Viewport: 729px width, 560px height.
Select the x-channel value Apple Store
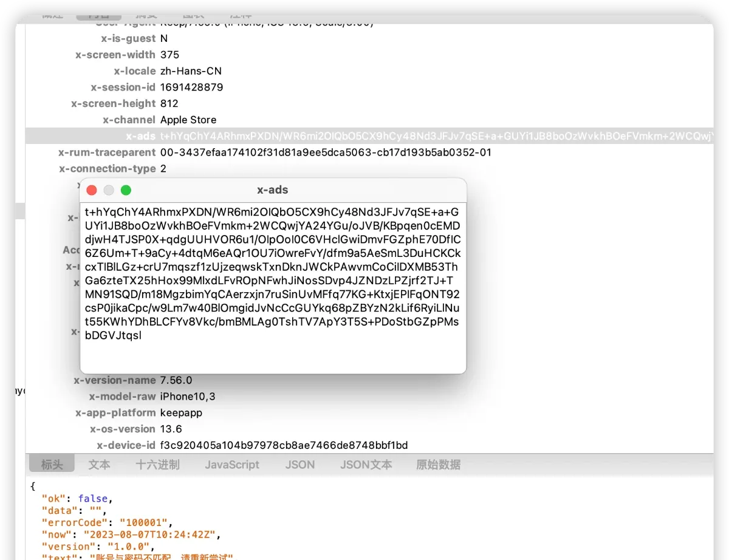(x=188, y=120)
